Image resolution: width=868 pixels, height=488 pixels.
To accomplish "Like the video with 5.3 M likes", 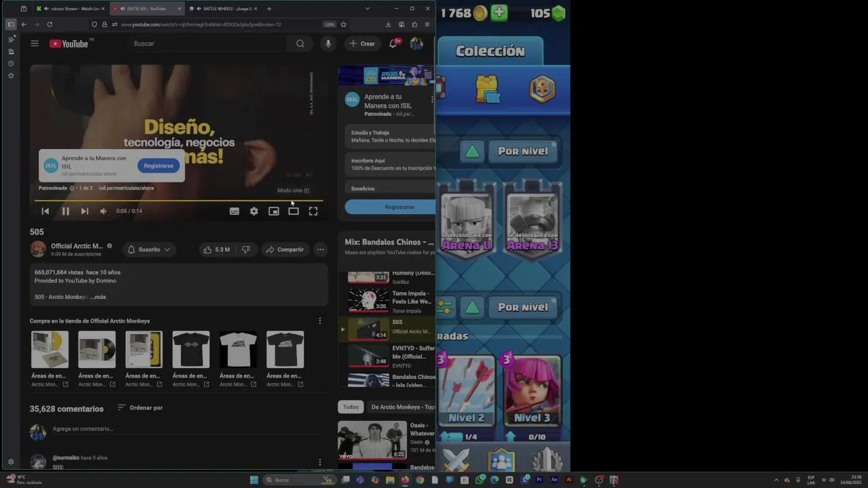I will pyautogui.click(x=216, y=249).
